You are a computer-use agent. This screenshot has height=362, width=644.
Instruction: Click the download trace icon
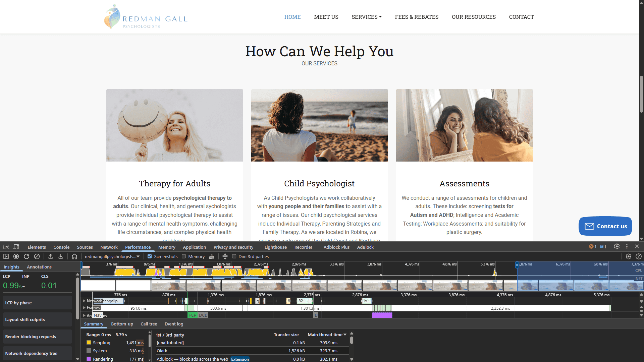click(61, 256)
